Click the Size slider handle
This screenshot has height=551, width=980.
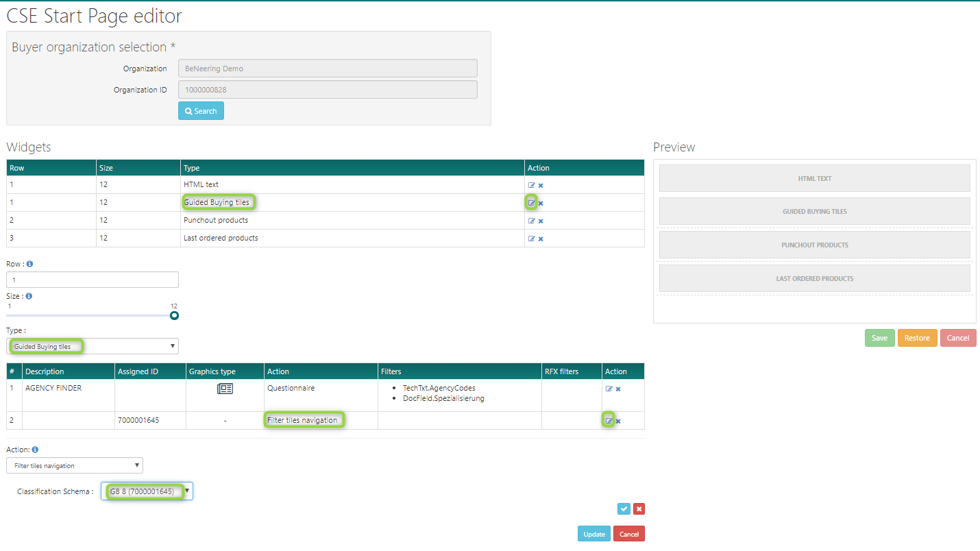click(174, 315)
